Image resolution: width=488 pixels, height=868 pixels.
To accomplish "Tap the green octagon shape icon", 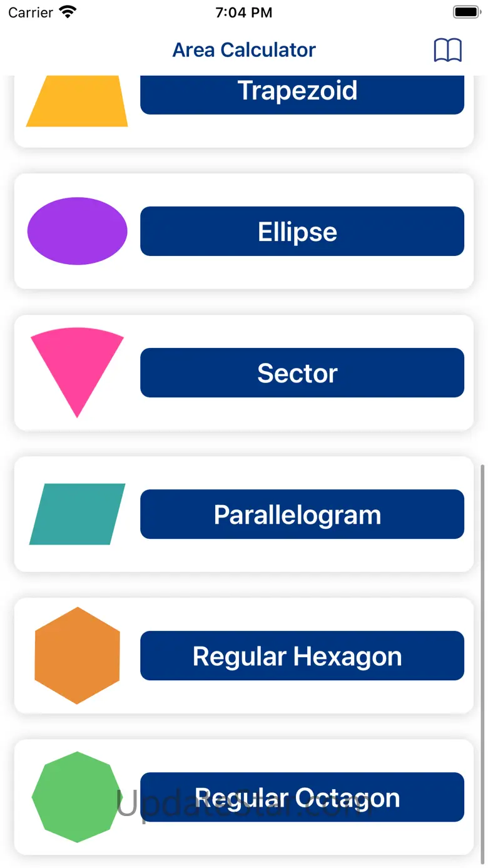I will (x=77, y=797).
